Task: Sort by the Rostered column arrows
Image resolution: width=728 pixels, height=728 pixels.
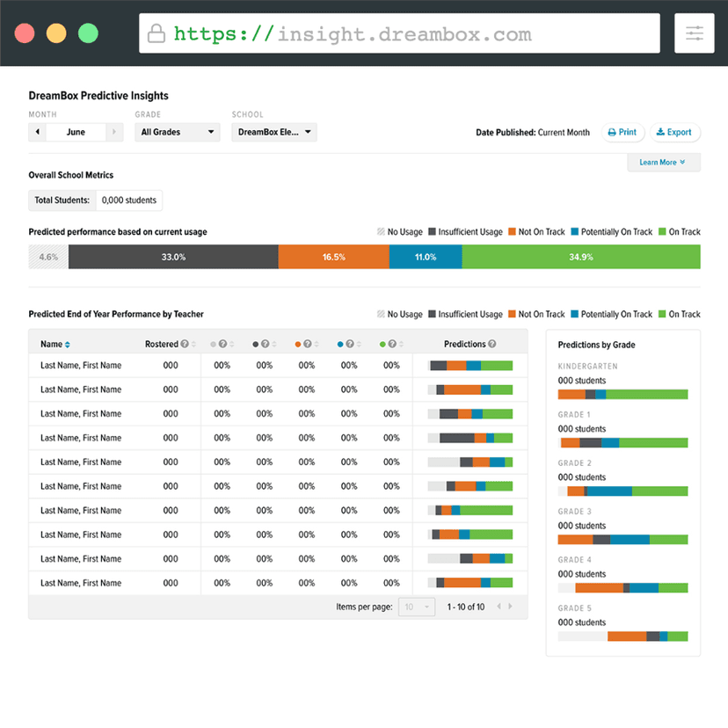Action: point(194,345)
